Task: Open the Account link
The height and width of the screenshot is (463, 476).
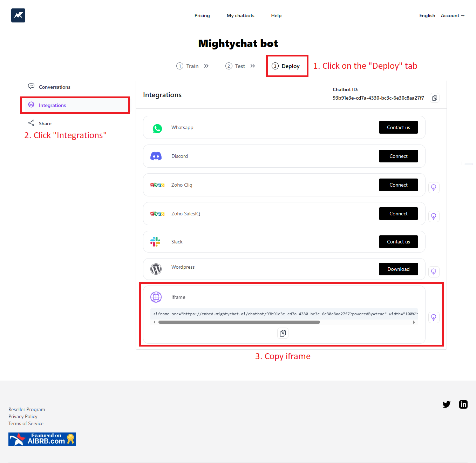Action: pos(453,15)
